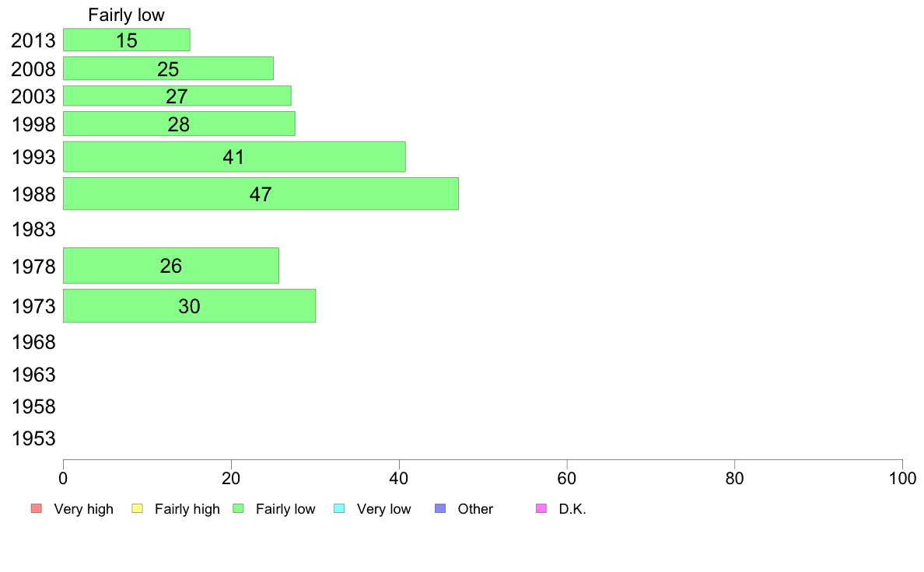Click the red Very high legend swatch
Screen dimensions: 924x572
coord(37,508)
